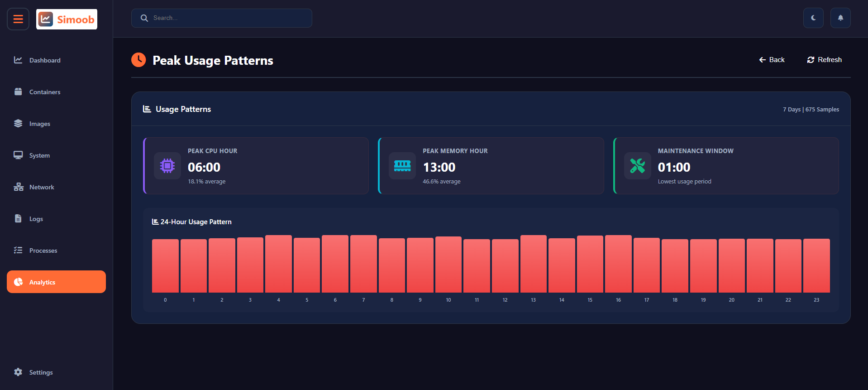Go to Containers page
The width and height of the screenshot is (868, 390).
coord(44,92)
